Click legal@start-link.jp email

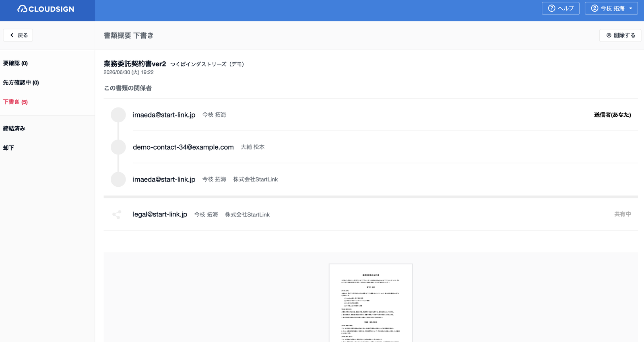pyautogui.click(x=160, y=214)
